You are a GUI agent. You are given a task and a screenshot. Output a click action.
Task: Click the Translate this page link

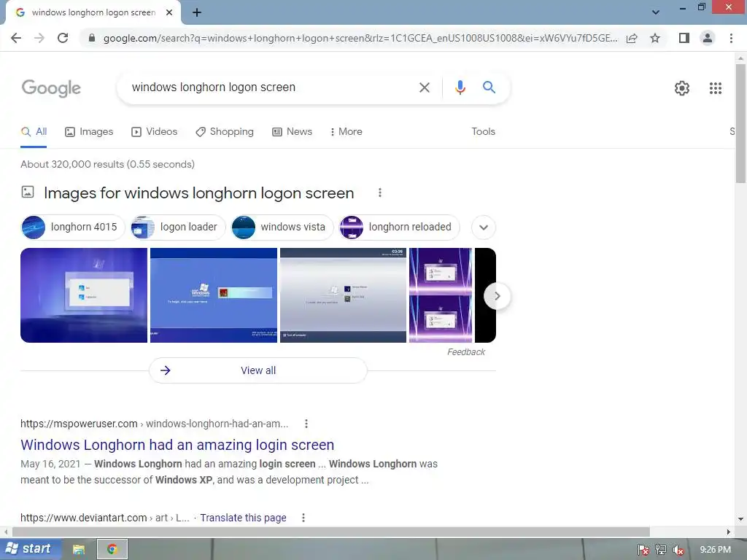(243, 518)
